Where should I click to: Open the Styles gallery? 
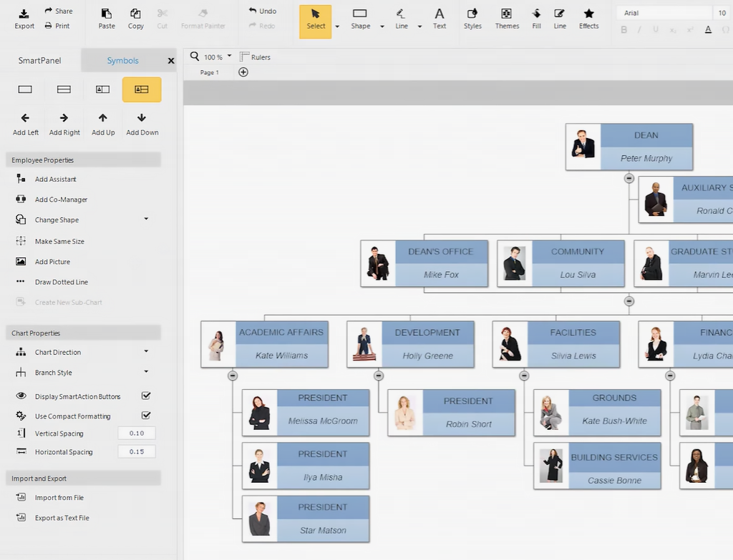point(472,19)
